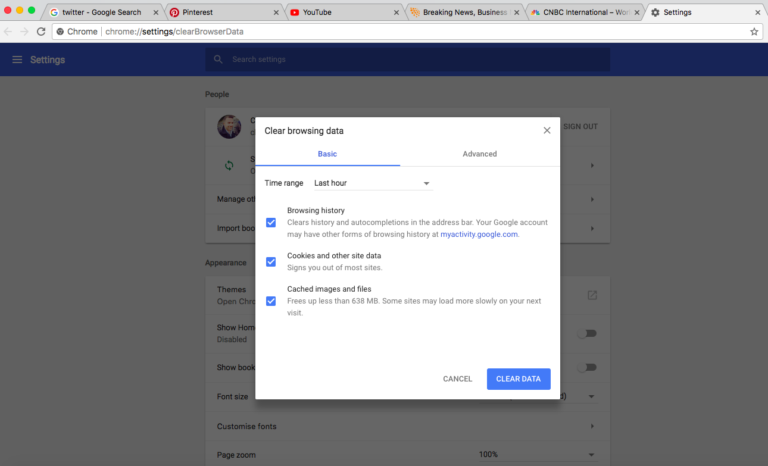Close the Clear browsing data dialog
This screenshot has width=768, height=466.
[x=547, y=130]
